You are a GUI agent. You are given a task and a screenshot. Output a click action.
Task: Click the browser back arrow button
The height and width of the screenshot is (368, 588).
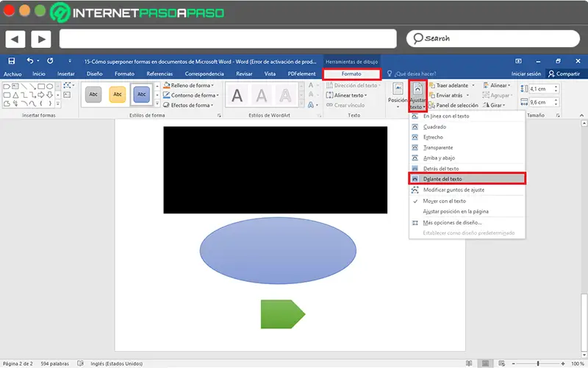[15, 39]
